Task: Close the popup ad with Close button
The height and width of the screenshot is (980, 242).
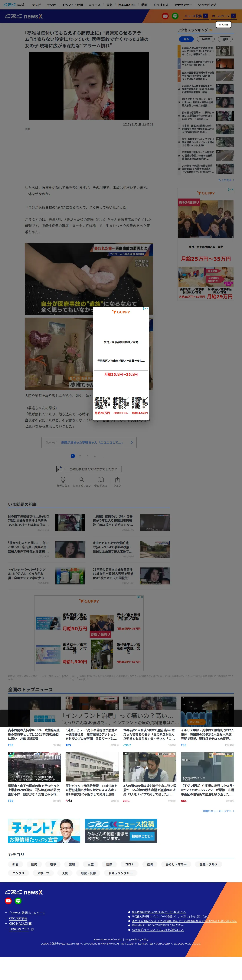Action: tap(223, 25)
